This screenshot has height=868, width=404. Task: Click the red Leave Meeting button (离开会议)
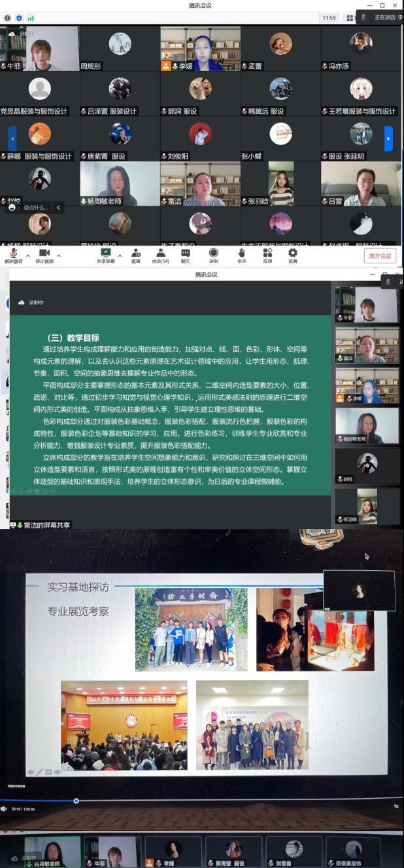tap(380, 255)
